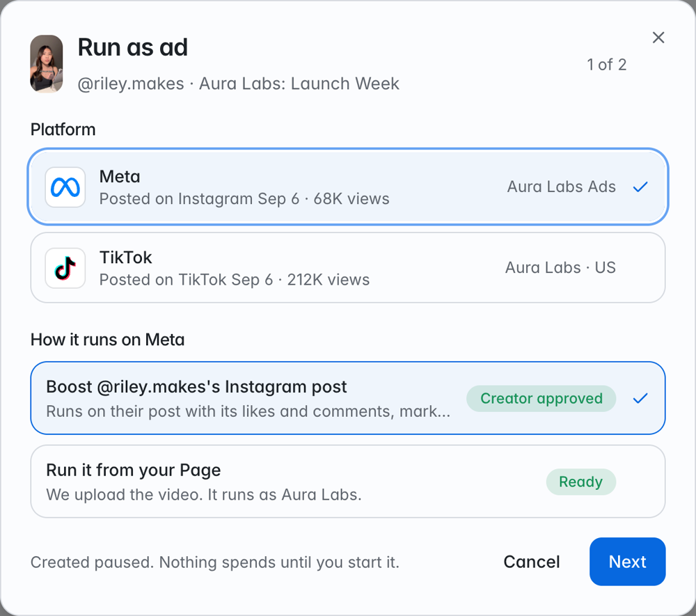
Task: Click the Ready badge
Action: point(580,482)
